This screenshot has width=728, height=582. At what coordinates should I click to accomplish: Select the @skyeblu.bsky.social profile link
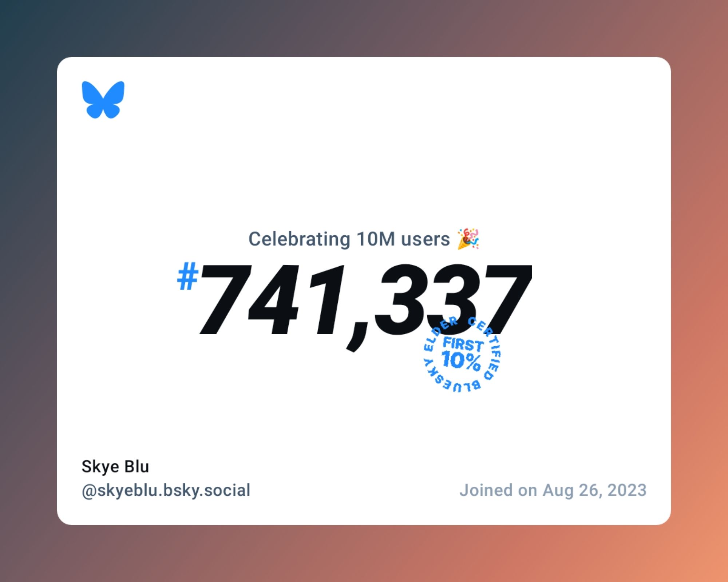pyautogui.click(x=166, y=490)
